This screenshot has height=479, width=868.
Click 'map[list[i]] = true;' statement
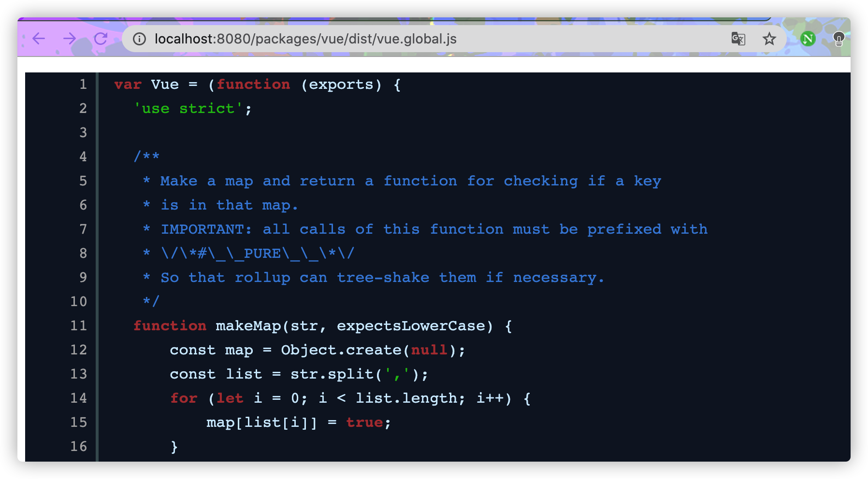pos(299,423)
